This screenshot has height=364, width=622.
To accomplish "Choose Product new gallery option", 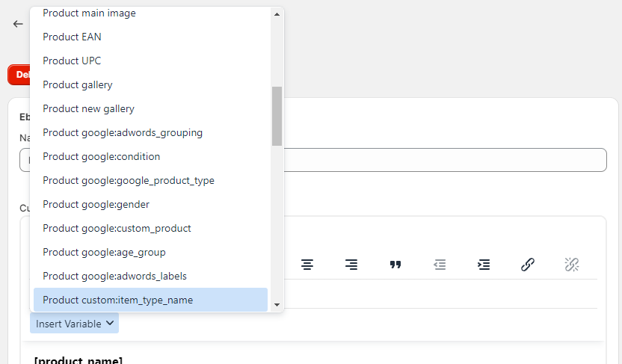I will tap(151, 108).
